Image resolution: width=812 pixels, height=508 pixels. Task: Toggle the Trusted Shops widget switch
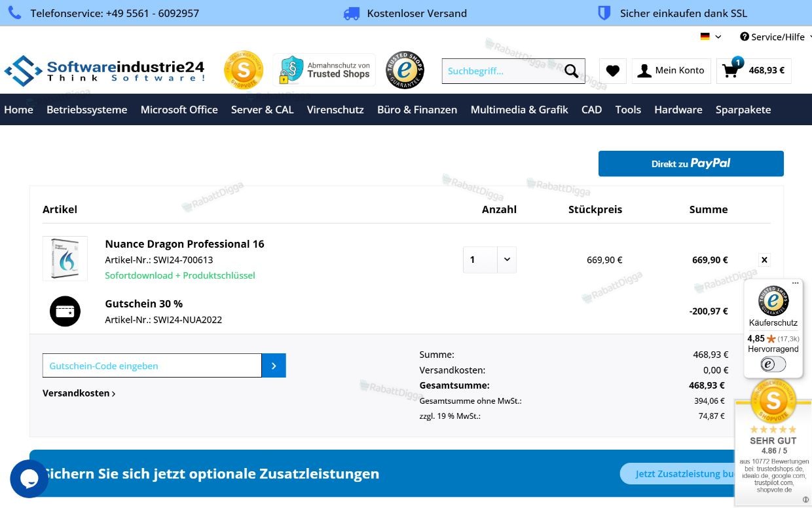coord(773,364)
